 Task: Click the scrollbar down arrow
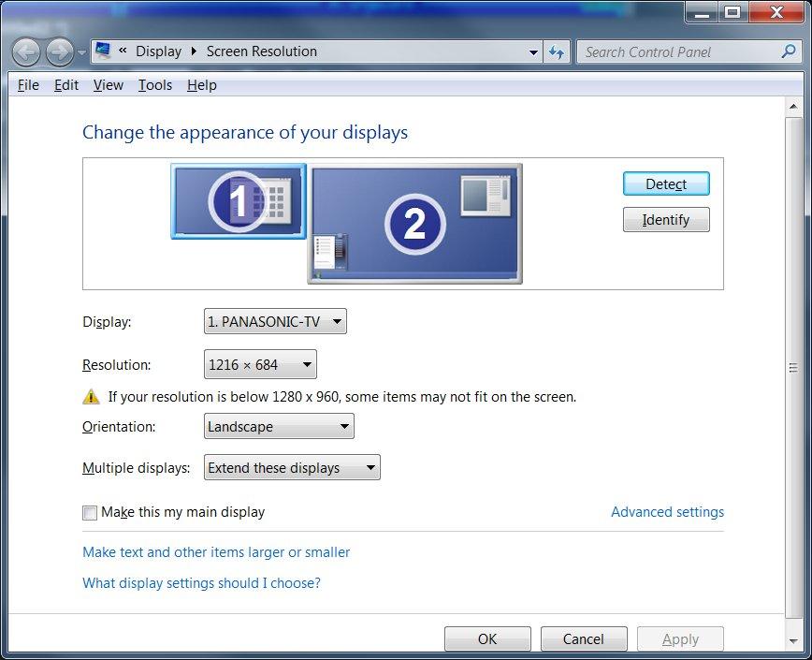[x=793, y=641]
